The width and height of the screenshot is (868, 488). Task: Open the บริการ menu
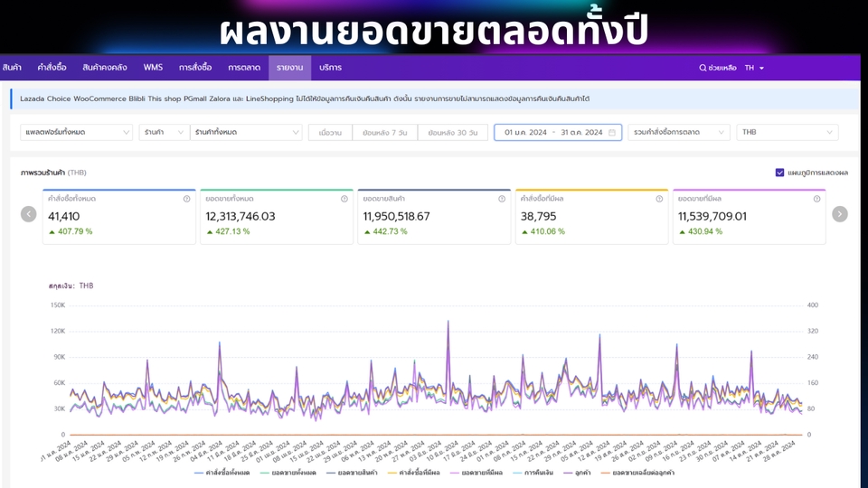330,68
